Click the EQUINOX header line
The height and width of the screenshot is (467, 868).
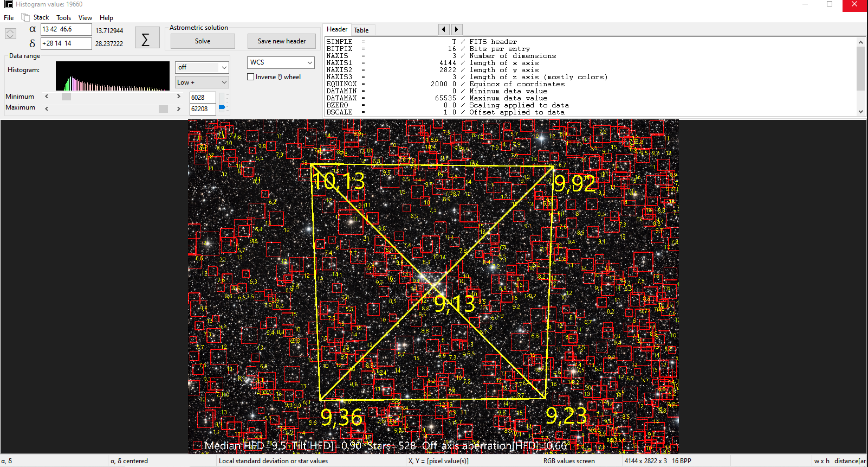[445, 84]
